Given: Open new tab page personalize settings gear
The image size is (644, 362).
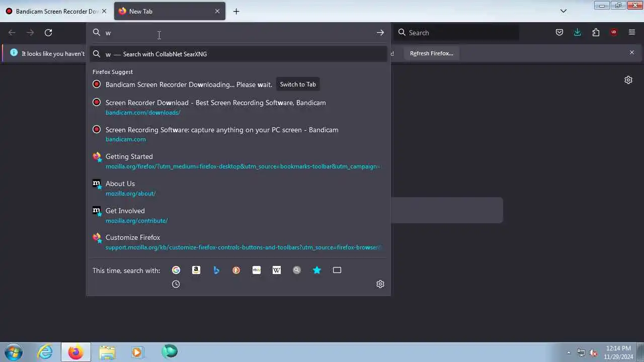Looking at the screenshot, I should [628, 80].
